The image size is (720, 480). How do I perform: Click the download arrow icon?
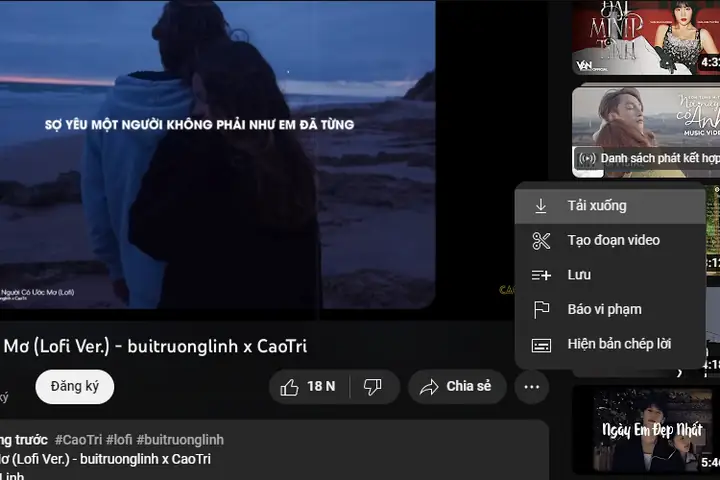(x=541, y=206)
